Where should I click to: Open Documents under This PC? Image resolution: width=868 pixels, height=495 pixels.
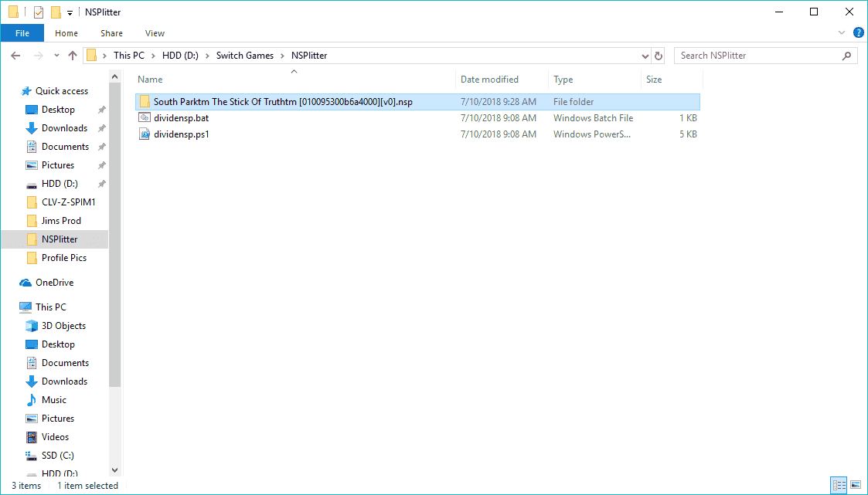point(66,363)
